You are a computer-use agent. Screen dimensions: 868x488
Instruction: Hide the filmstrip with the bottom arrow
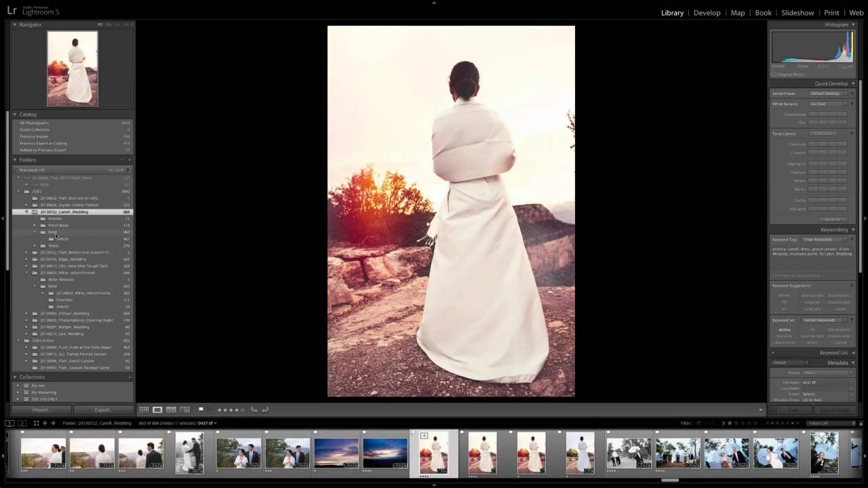(x=434, y=485)
